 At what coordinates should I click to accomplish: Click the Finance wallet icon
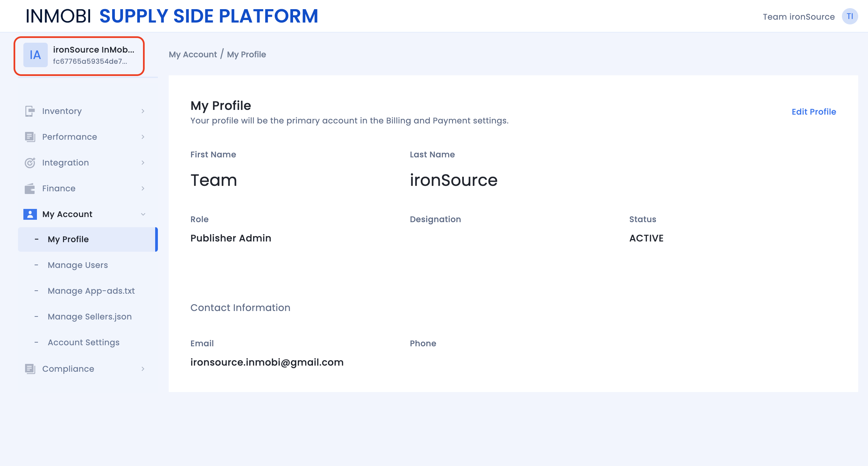(30, 189)
